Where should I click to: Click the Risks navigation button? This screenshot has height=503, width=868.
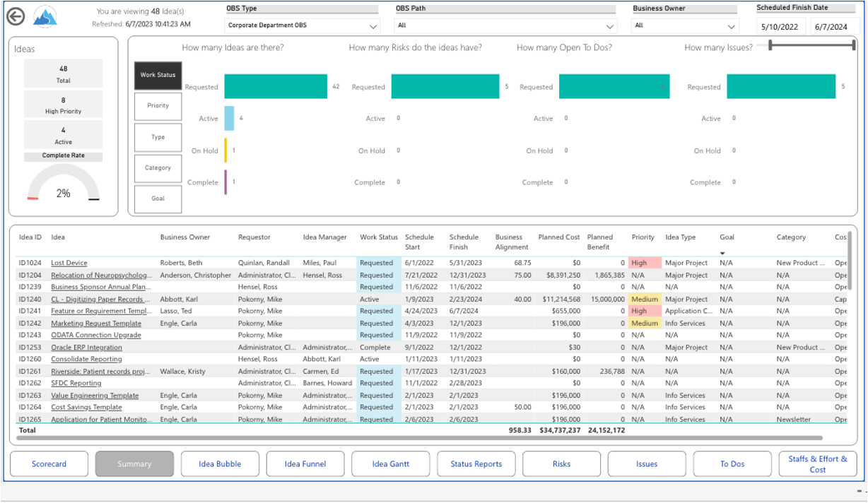coord(561,464)
